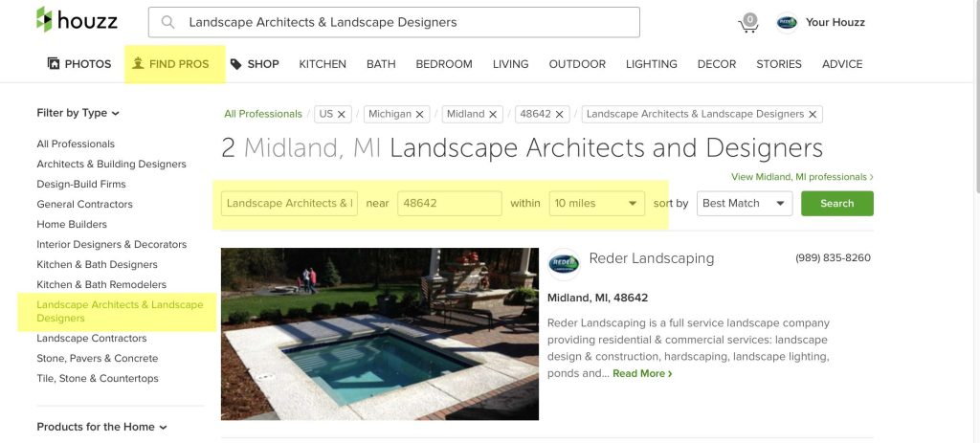980x443 pixels.
Task: Remove the Michigan filter tag
Action: coord(419,115)
